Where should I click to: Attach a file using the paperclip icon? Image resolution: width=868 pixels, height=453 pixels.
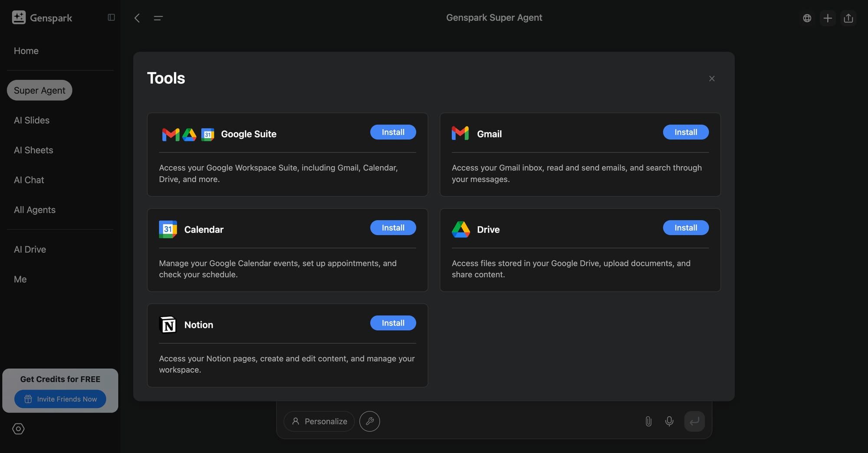pos(648,421)
